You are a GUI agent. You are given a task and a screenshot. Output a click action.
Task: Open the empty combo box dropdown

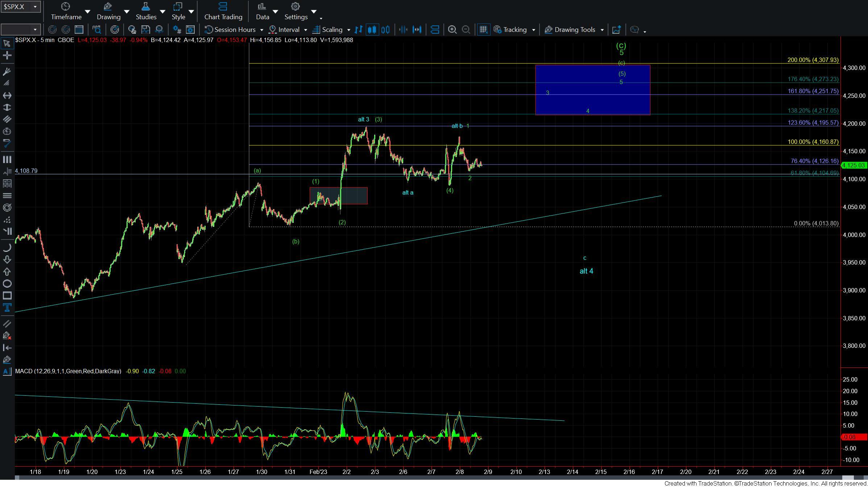coord(35,30)
